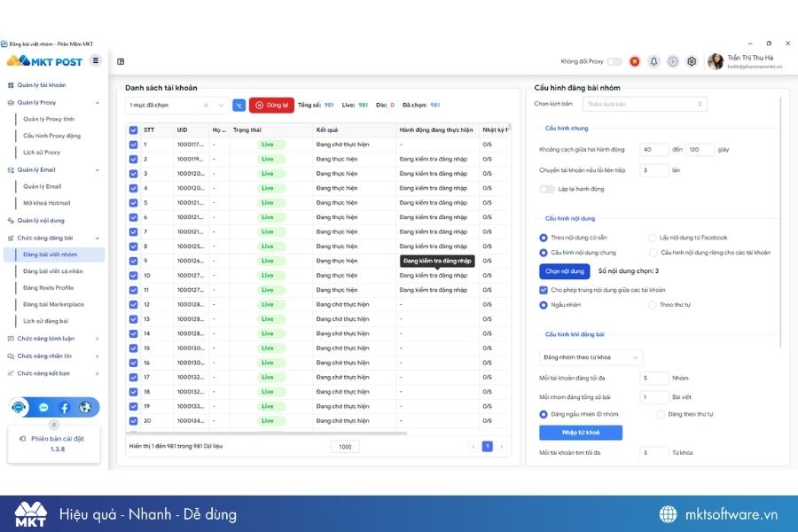Click the Facebook icon near the sidebar bottom
The image size is (798, 532).
pyautogui.click(x=63, y=407)
